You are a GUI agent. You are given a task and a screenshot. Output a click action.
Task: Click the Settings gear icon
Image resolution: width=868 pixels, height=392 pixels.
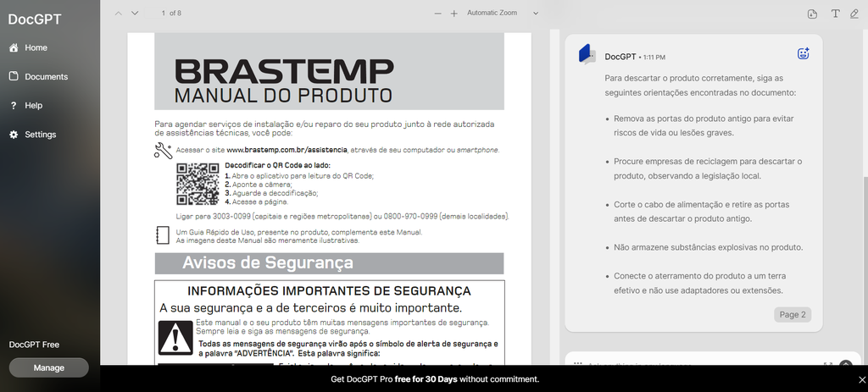point(14,135)
